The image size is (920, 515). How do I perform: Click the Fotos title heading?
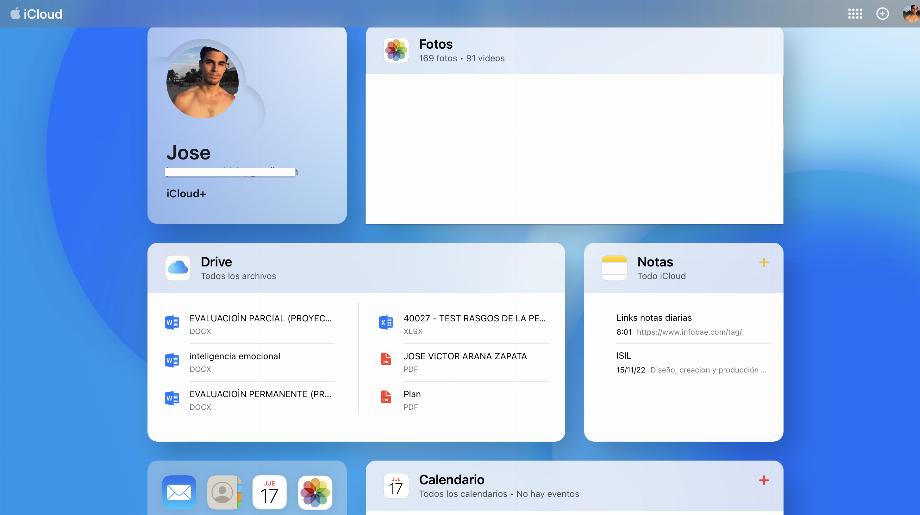435,44
